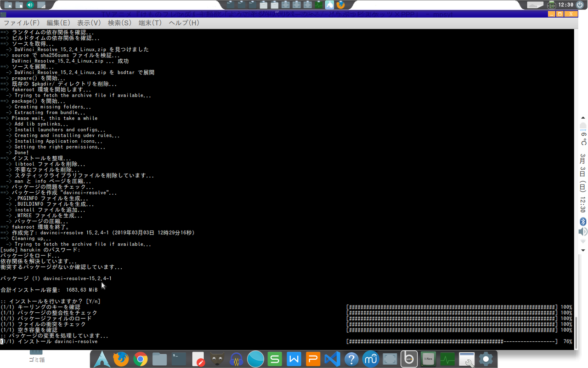This screenshot has height=368, width=588.
Task: Open WPS Presentation orange P icon
Action: tap(313, 359)
